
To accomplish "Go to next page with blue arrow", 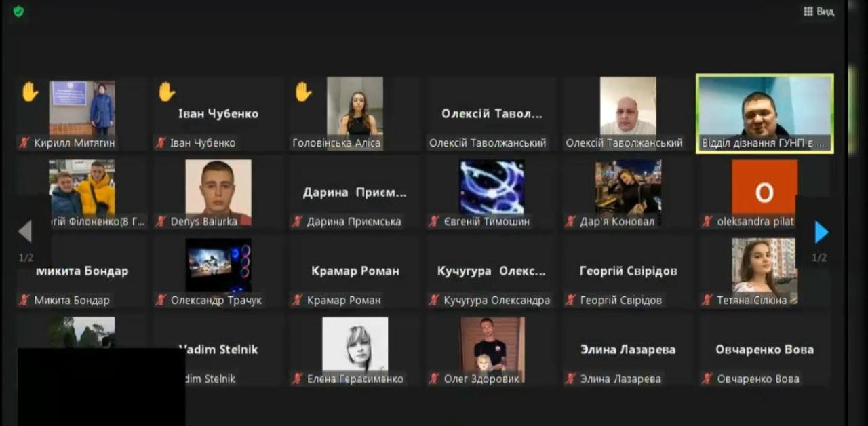I will click(x=821, y=233).
